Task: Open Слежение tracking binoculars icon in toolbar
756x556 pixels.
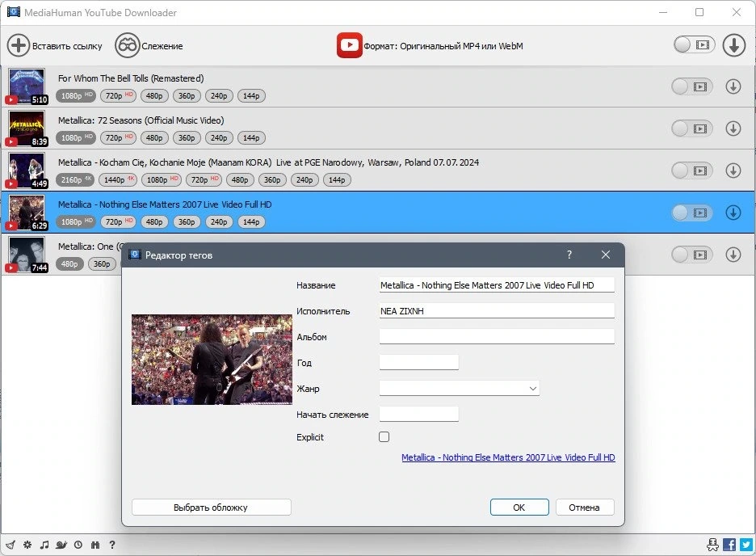Action: [128, 46]
